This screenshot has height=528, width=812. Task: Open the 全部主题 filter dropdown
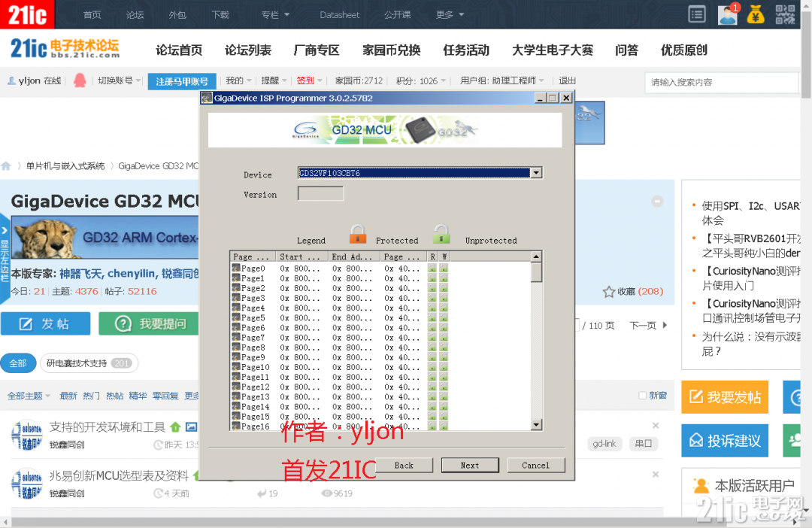click(29, 396)
